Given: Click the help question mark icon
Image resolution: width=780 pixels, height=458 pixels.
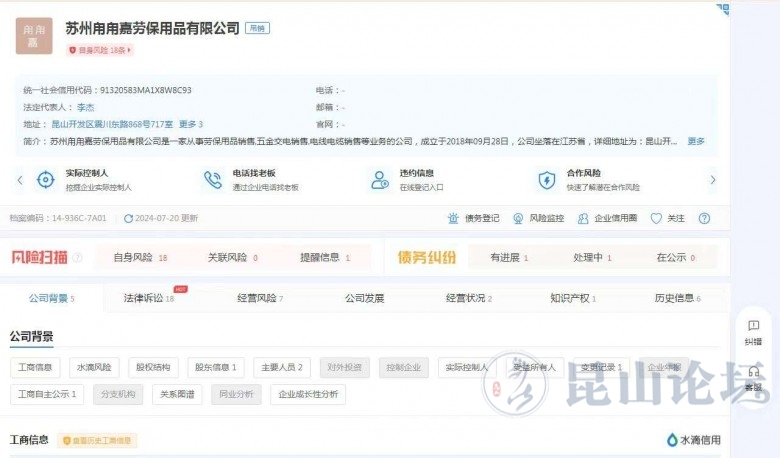Looking at the screenshot, I should tap(704, 218).
